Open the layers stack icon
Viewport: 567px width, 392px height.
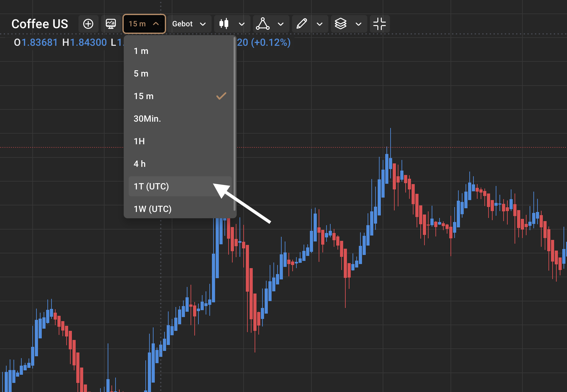coord(341,24)
